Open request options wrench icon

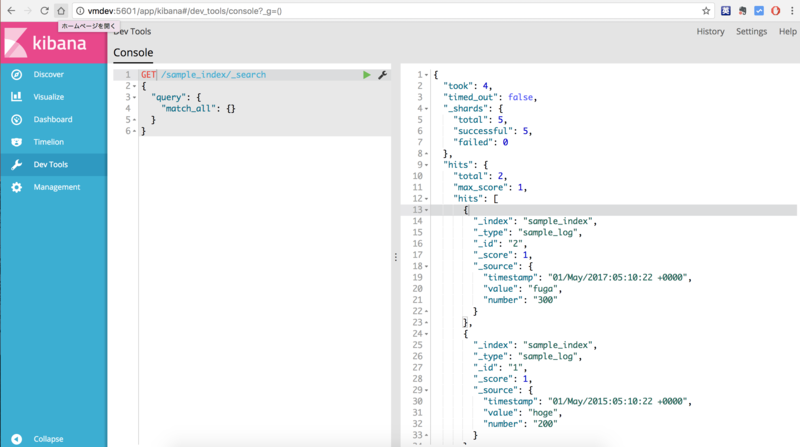382,75
